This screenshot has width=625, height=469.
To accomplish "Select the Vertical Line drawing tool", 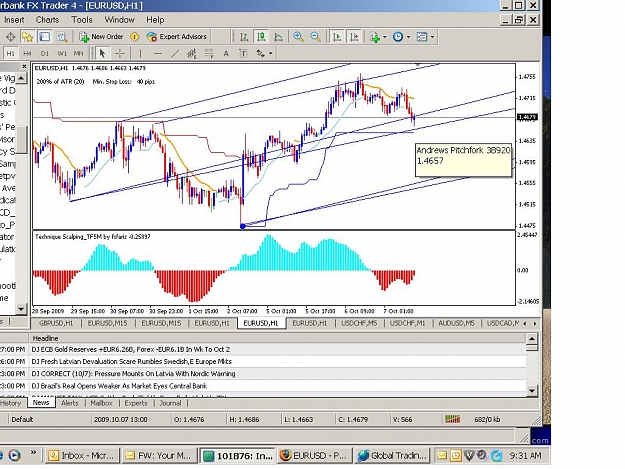I will click(x=140, y=53).
